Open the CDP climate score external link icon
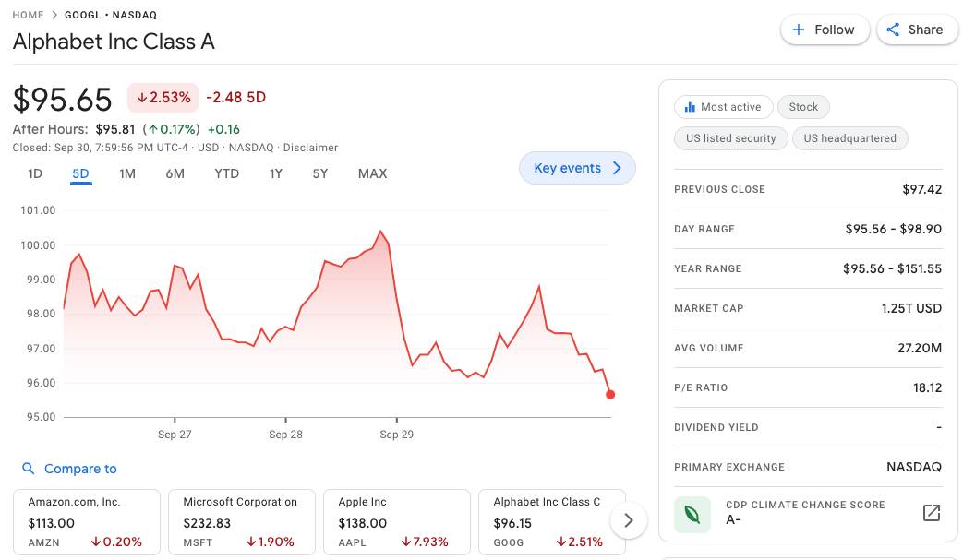Image resolution: width=963 pixels, height=560 pixels. (932, 513)
